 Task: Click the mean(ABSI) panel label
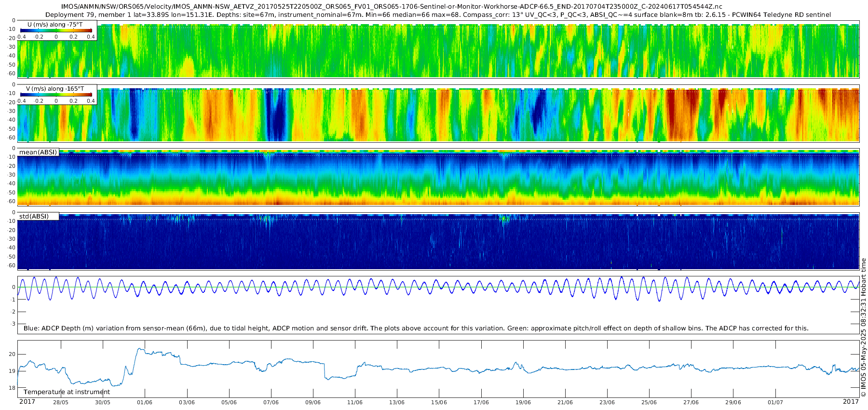38,152
